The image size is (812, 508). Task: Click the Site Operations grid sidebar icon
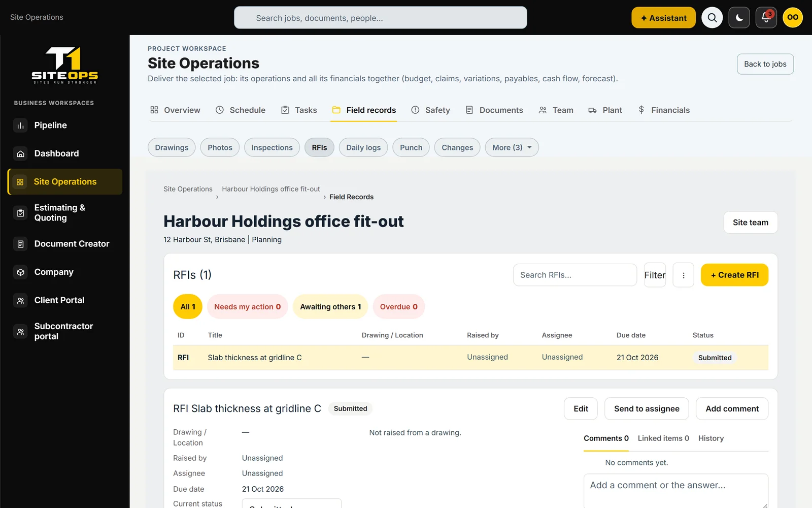tap(20, 182)
